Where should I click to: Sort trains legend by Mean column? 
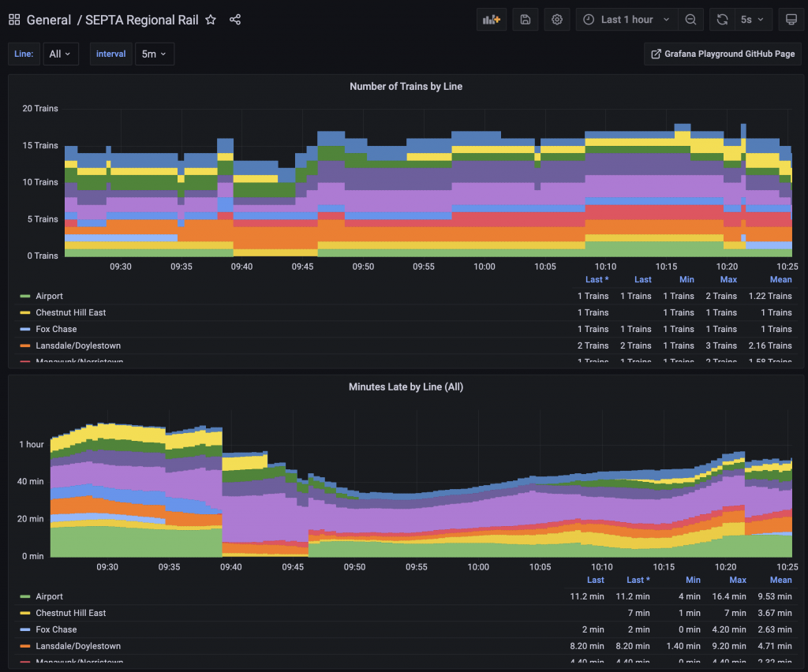[780, 280]
